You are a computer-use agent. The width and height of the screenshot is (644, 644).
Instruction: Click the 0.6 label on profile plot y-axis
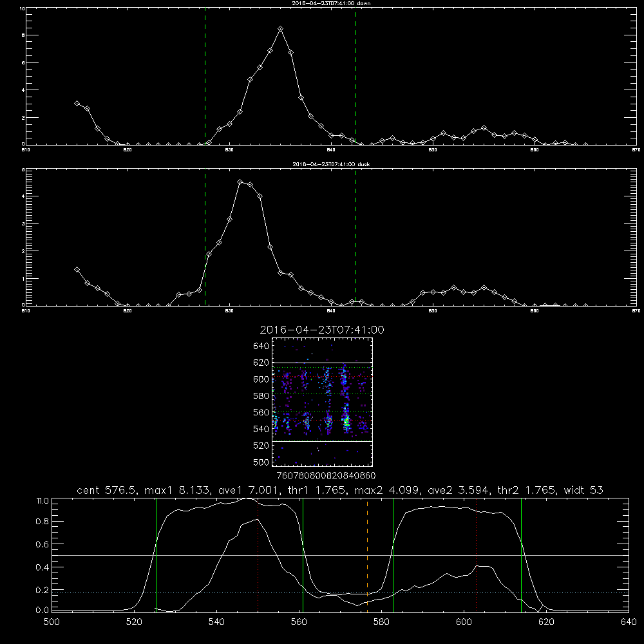pos(43,545)
